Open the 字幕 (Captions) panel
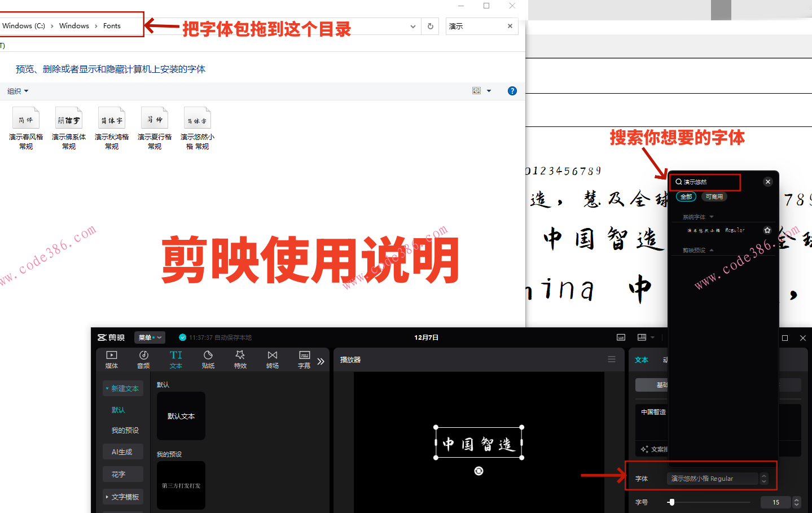Screen dimensions: 812x513 [304, 359]
